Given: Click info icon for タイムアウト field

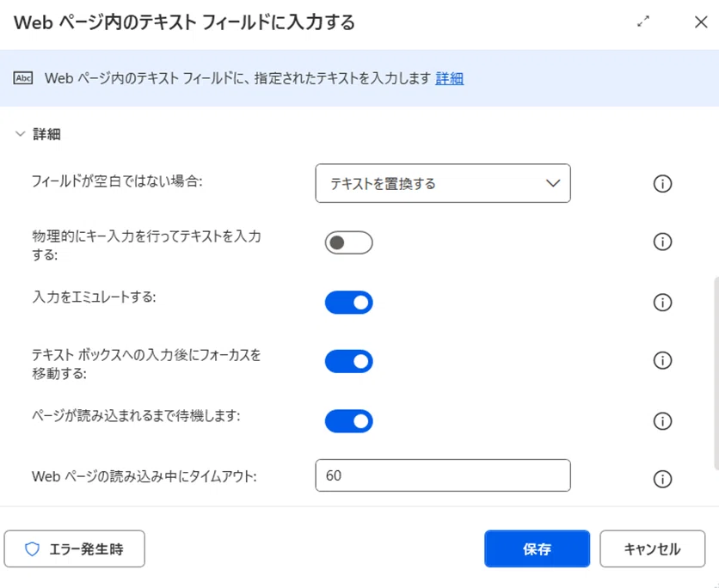Looking at the screenshot, I should coord(662,479).
